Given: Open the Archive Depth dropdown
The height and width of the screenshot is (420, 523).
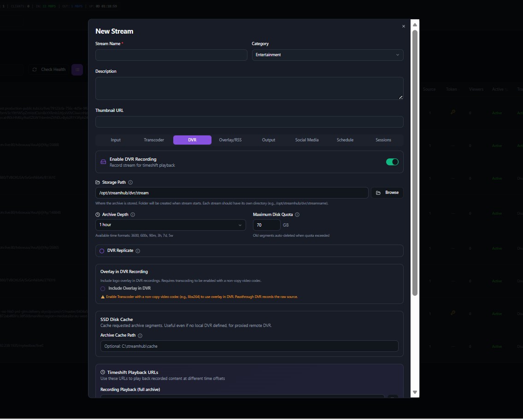Looking at the screenshot, I should [170, 225].
